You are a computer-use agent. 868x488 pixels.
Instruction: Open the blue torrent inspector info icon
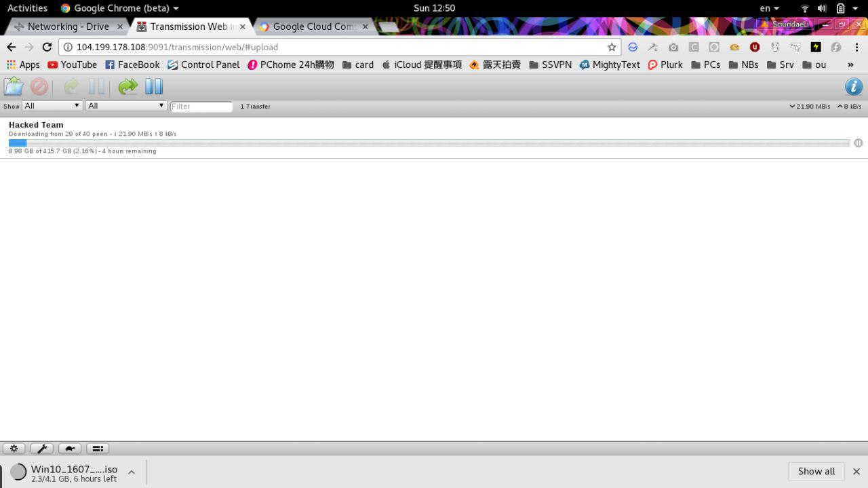point(853,86)
